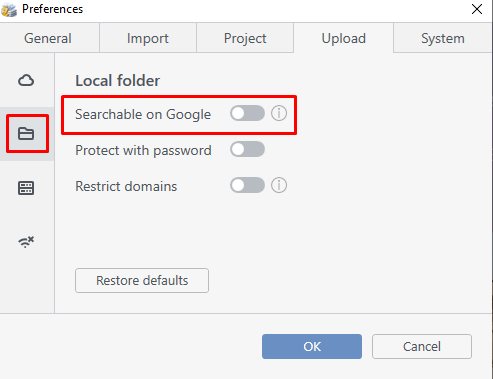Go to the Project tab
Image resolution: width=493 pixels, height=379 pixels.
pos(245,38)
